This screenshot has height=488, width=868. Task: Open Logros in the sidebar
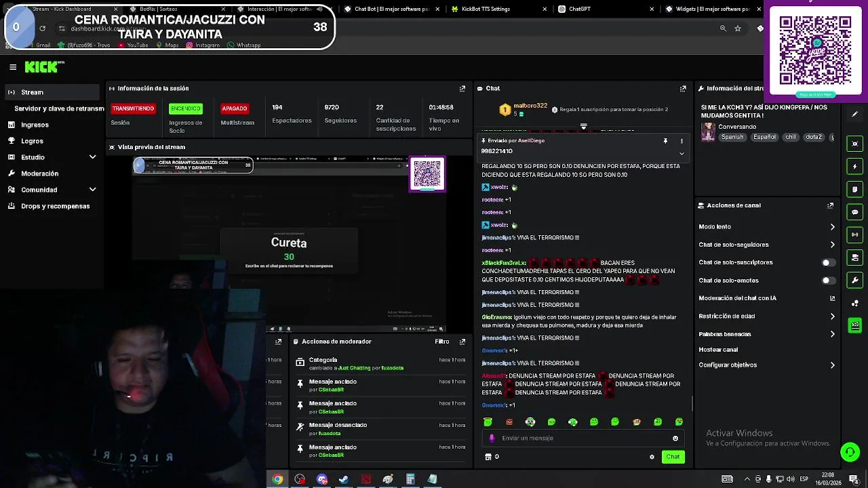coord(53,141)
